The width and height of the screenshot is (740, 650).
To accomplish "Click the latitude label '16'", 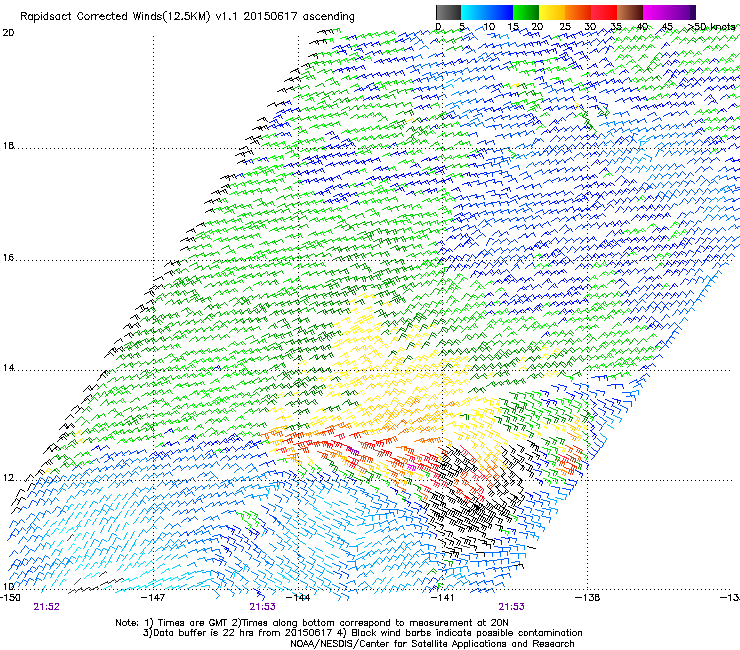I will point(8,258).
